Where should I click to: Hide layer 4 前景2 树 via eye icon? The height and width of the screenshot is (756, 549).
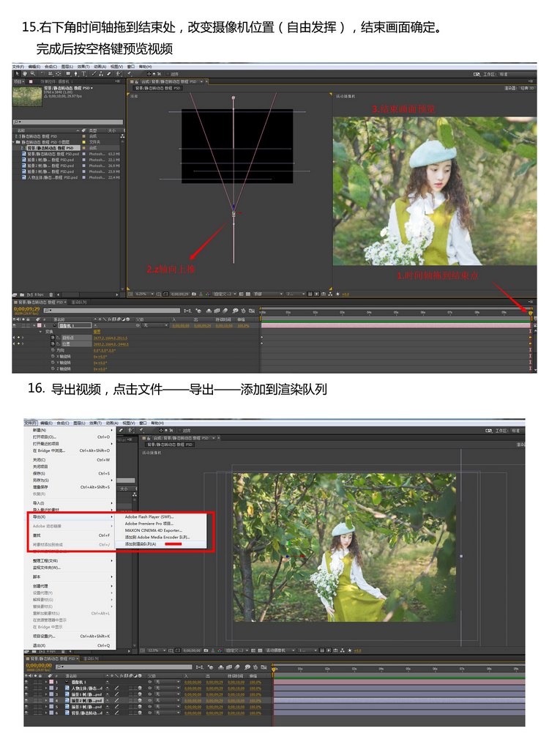click(26, 700)
